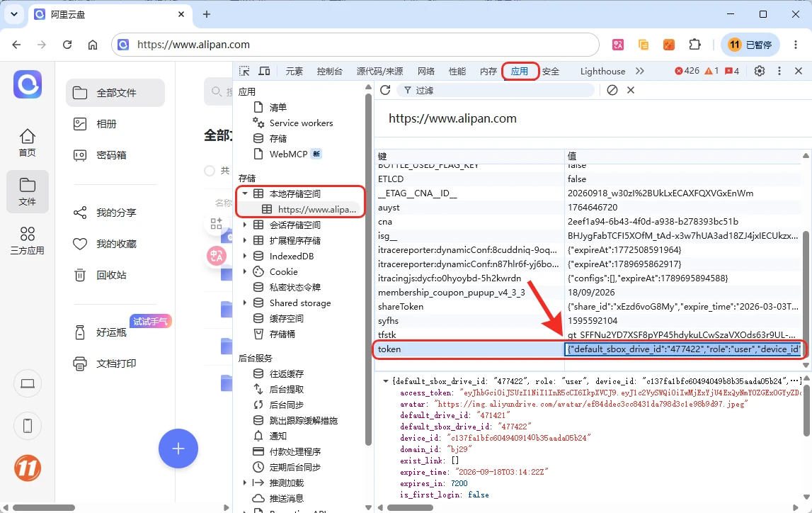The image size is (812, 513).
Task: Open Chrome three-dot menu
Action: 796,45
